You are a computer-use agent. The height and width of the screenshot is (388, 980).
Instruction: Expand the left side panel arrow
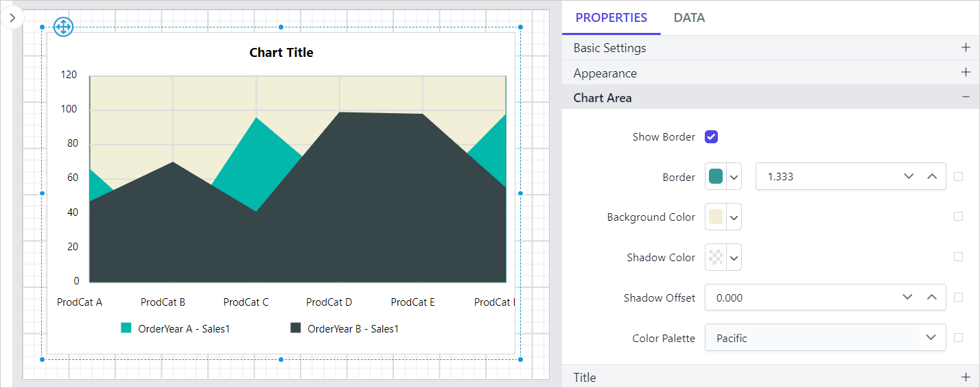tap(12, 18)
